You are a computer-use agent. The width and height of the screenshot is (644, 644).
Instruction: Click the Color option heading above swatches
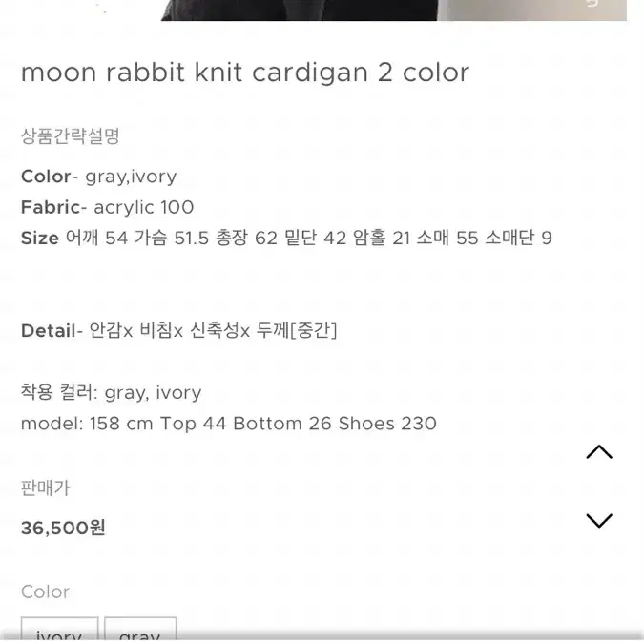point(45,592)
